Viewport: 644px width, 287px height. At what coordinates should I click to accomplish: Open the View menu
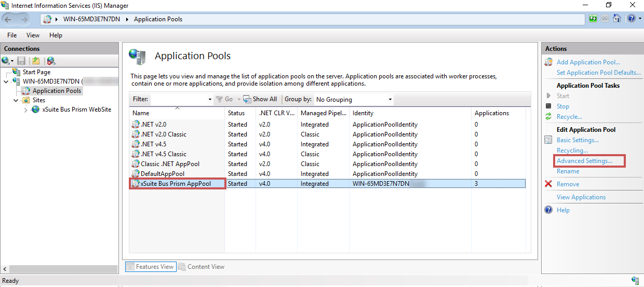pos(33,35)
